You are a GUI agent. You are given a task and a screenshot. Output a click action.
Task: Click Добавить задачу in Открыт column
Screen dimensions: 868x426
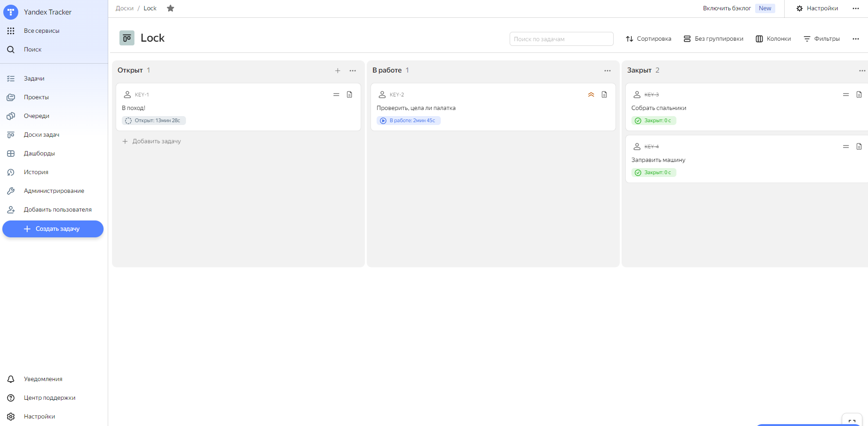pos(152,141)
